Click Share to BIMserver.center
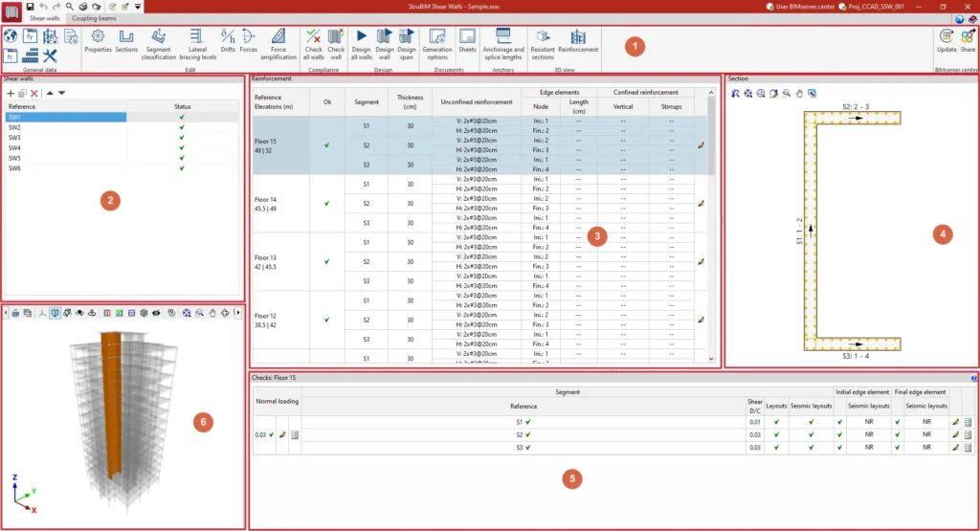 (968, 41)
